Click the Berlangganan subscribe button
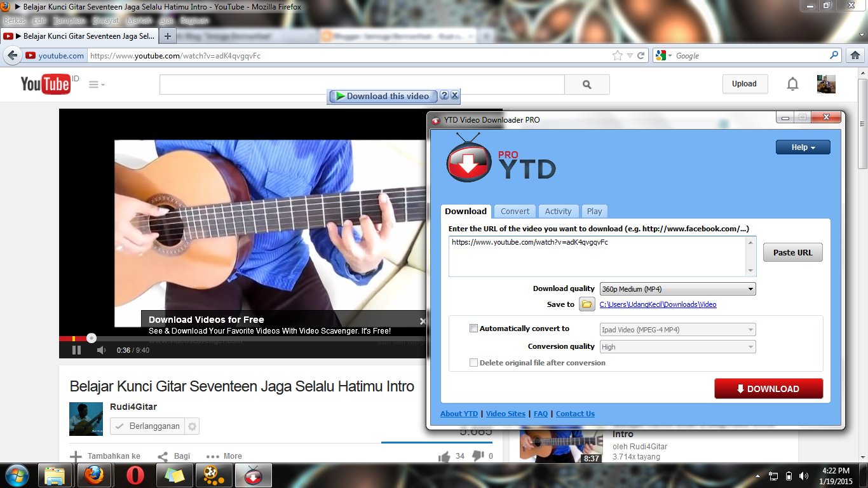Image resolution: width=868 pixels, height=488 pixels. (x=147, y=426)
